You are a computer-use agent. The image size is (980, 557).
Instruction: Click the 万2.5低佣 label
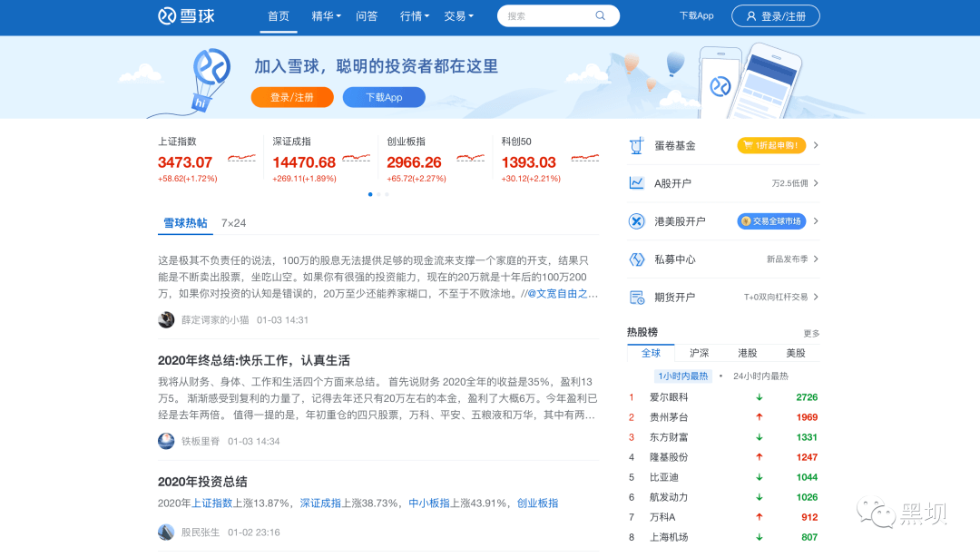tap(789, 183)
